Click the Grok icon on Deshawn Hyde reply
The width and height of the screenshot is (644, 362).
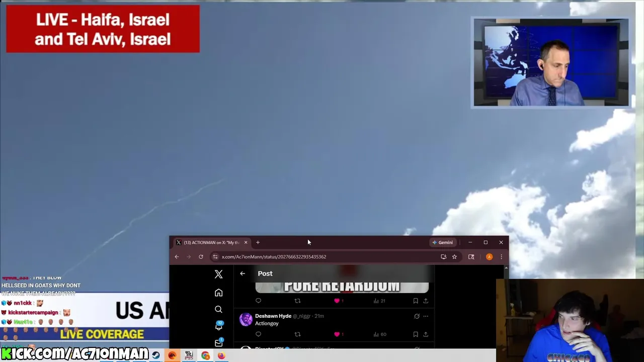click(417, 316)
